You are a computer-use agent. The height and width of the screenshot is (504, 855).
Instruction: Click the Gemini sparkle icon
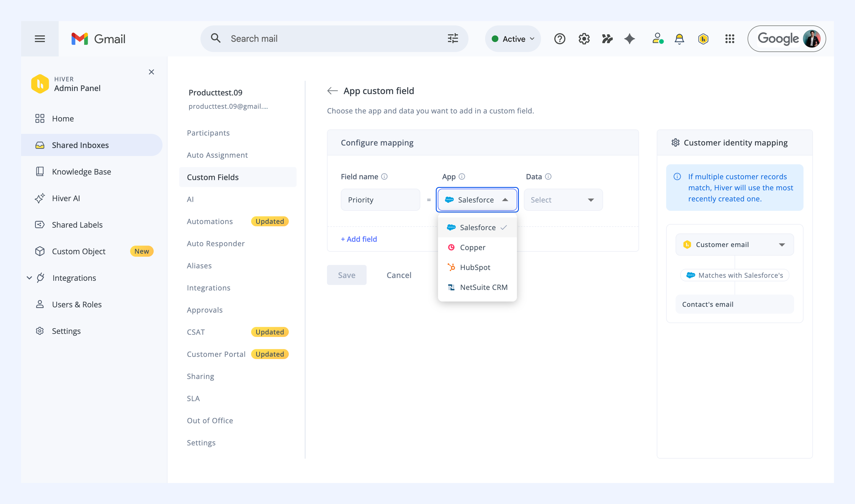click(630, 39)
